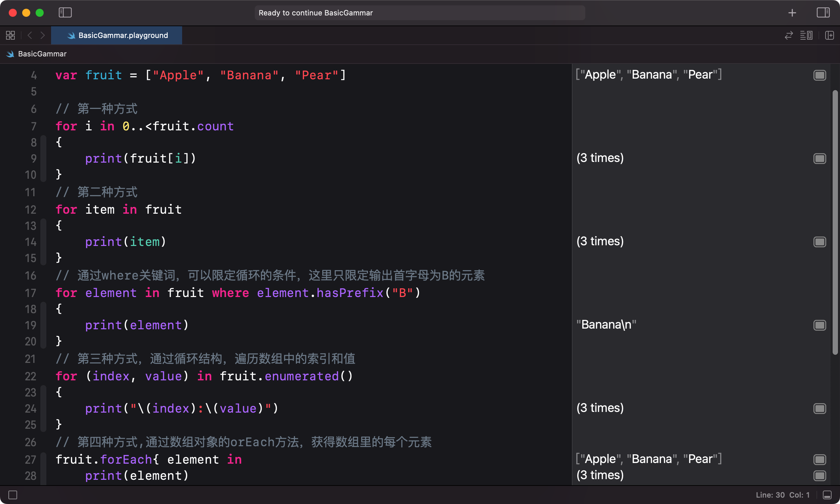
Task: Show result for print(item) line 14
Action: [x=820, y=242]
